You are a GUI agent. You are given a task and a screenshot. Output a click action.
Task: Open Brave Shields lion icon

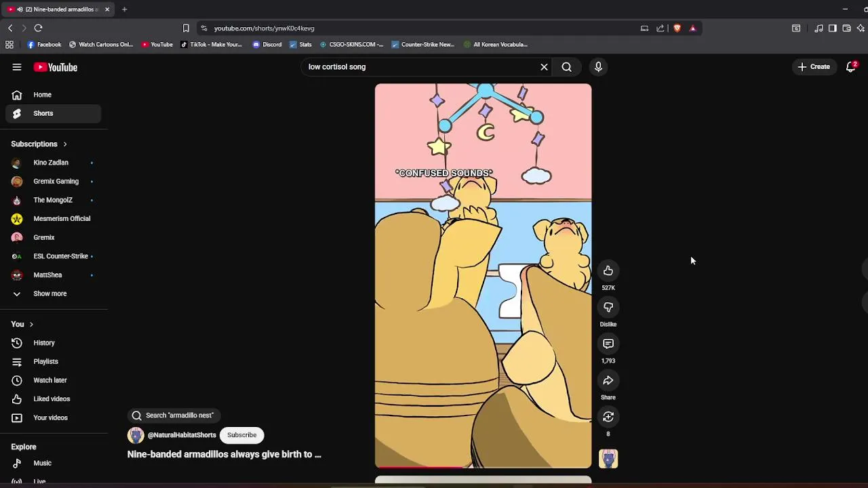coord(677,28)
